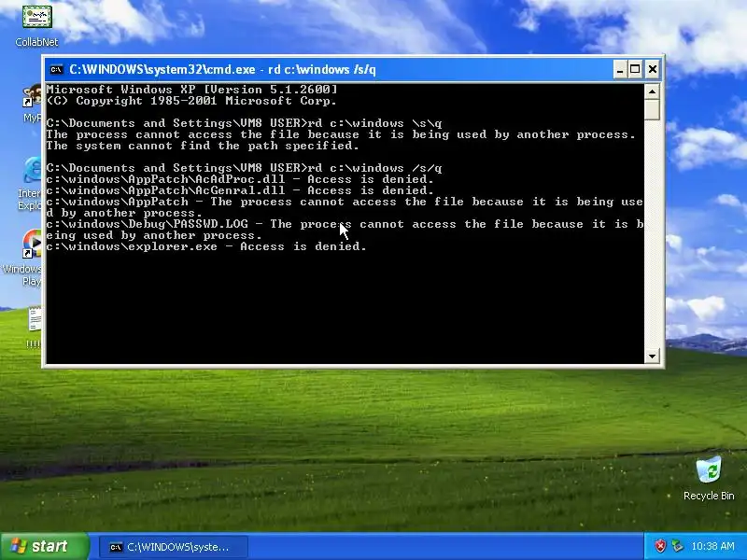Screen dimensions: 747x560
Task: Click the '(C) Copyright 1985-2001 Microsoft Corp.' line
Action: tap(191, 101)
